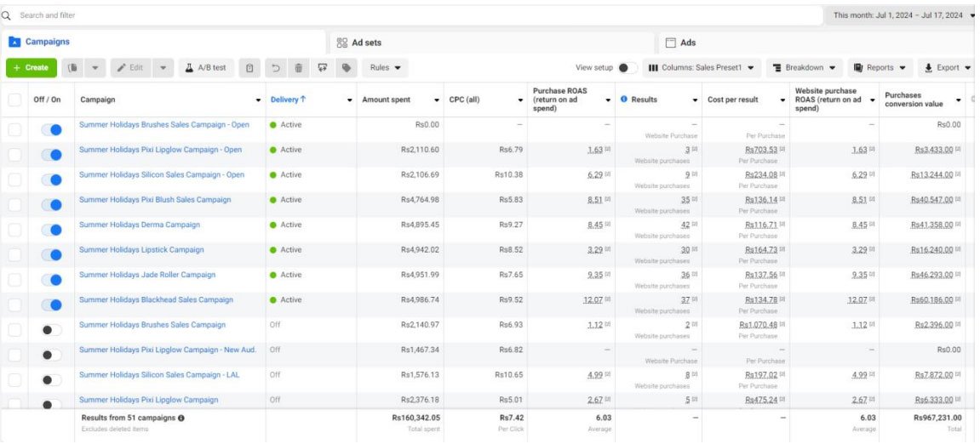
Task: Open Summer Holidays Jade Roller Campaign link
Action: click(147, 275)
